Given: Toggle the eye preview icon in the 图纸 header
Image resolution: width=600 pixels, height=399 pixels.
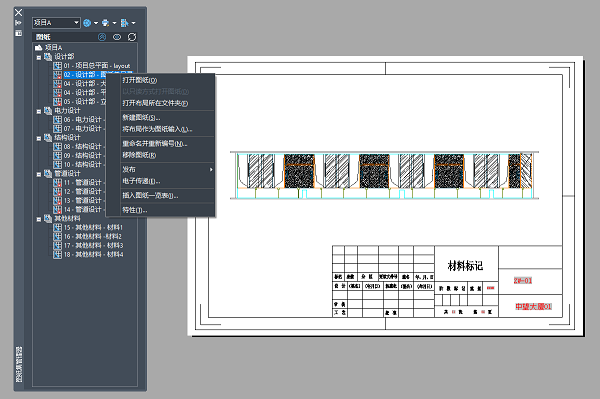Looking at the screenshot, I should (x=117, y=37).
